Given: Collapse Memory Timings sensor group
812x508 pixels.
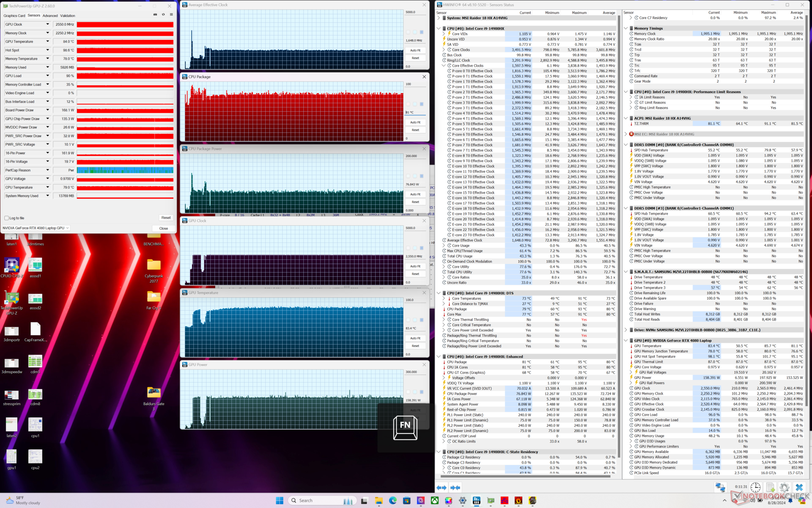Looking at the screenshot, I should 625,28.
